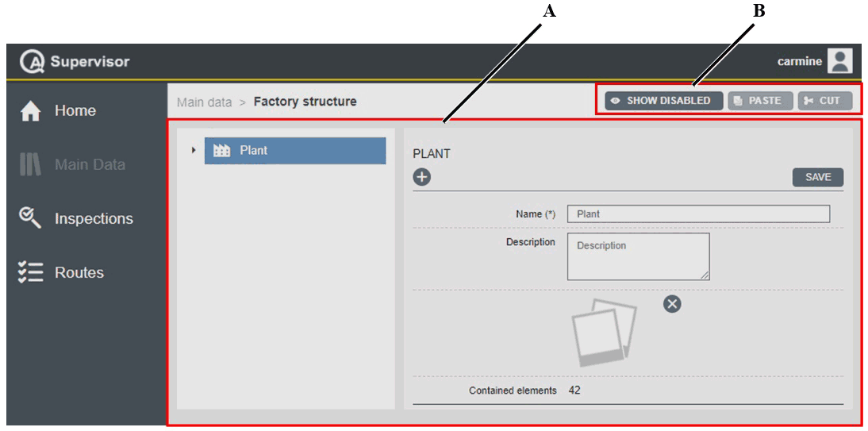
Task: Click the PASTE button
Action: 759,101
